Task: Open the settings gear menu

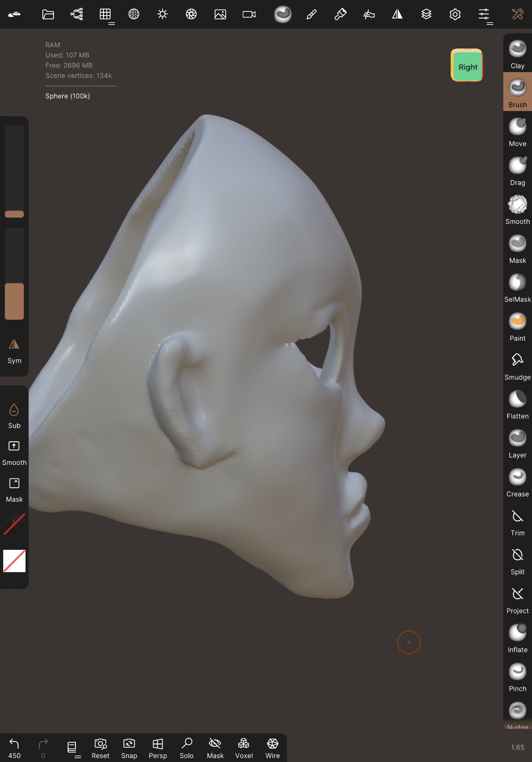Action: tap(455, 14)
